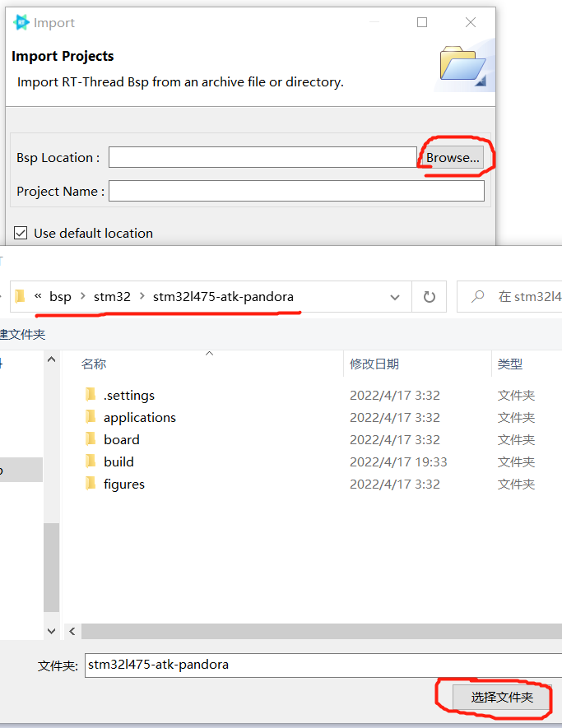Click the Browse... button for Bsp Location
This screenshot has width=562, height=728.
452,157
